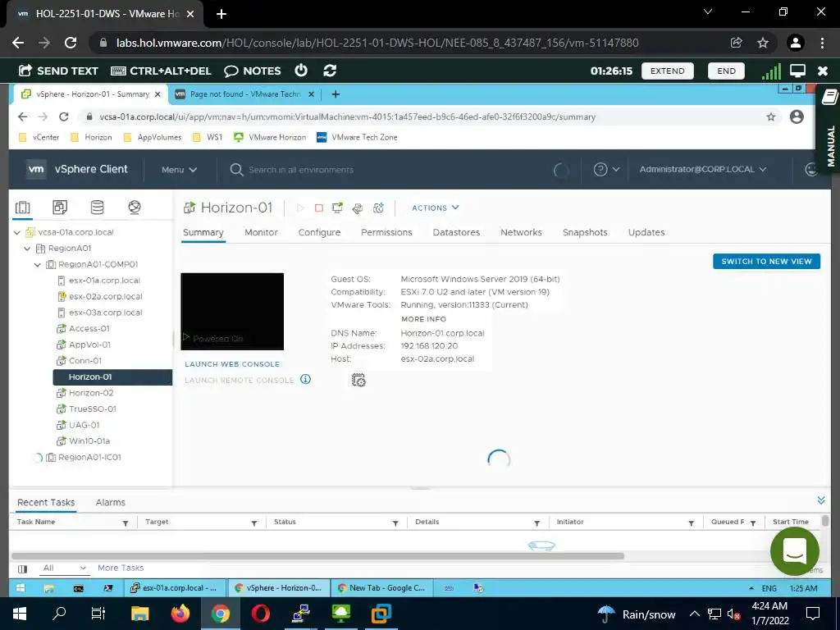
Task: Open the ACTIONS dropdown for Horizon-01
Action: click(x=435, y=208)
